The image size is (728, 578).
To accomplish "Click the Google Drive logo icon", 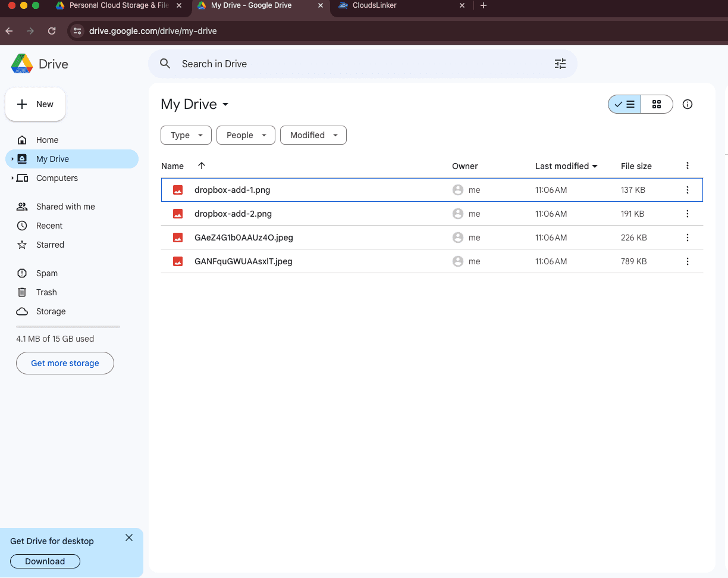I will (x=22, y=64).
